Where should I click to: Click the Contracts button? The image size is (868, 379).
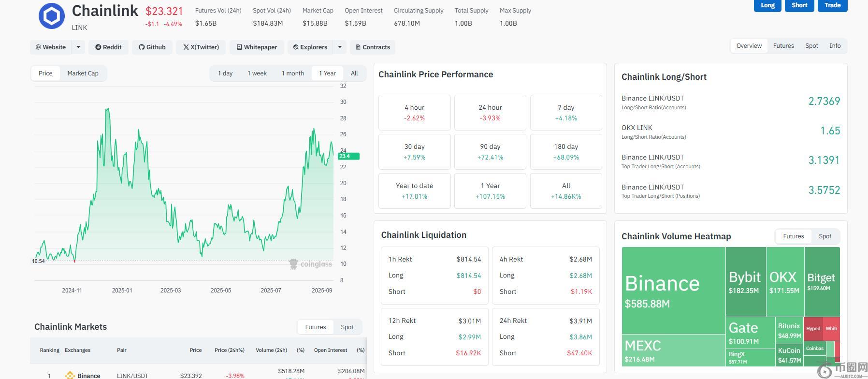click(x=373, y=47)
